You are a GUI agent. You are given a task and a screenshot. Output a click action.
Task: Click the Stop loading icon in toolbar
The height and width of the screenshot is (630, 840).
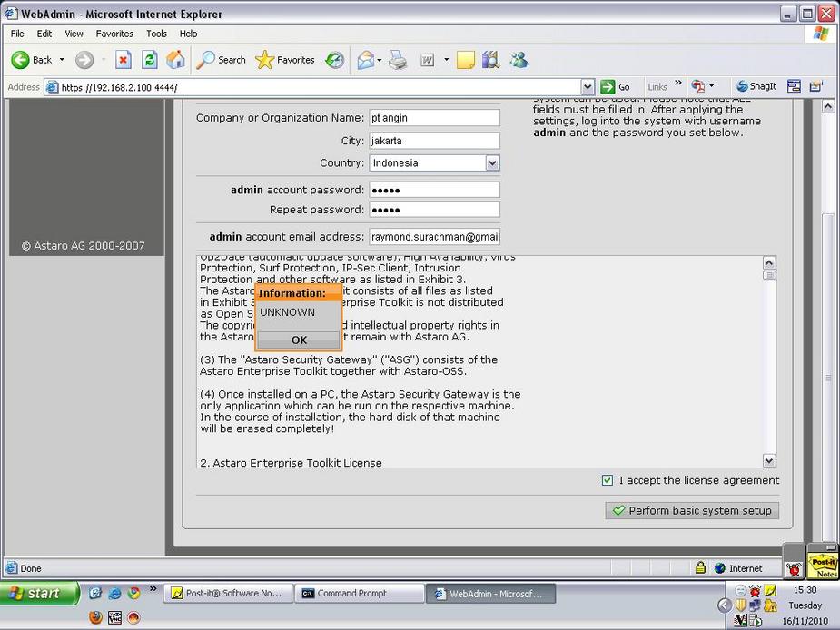click(x=124, y=60)
